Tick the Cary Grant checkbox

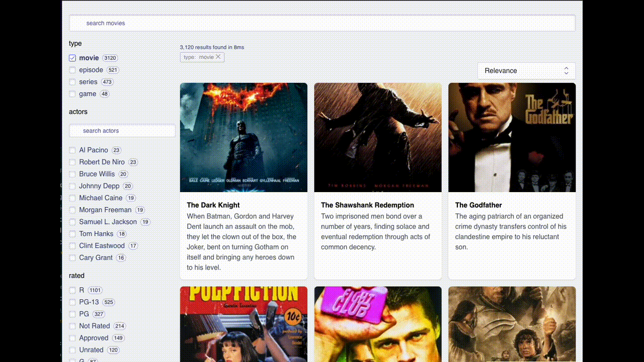pos(72,258)
